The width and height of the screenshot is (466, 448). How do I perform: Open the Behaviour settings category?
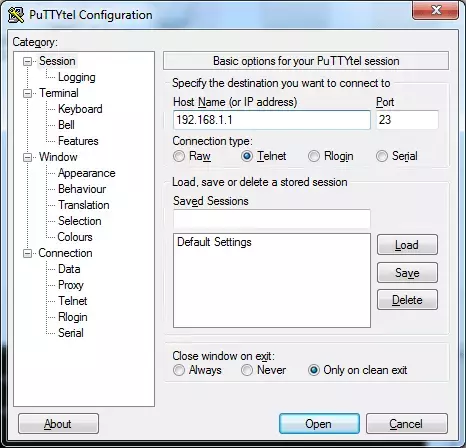click(82, 189)
